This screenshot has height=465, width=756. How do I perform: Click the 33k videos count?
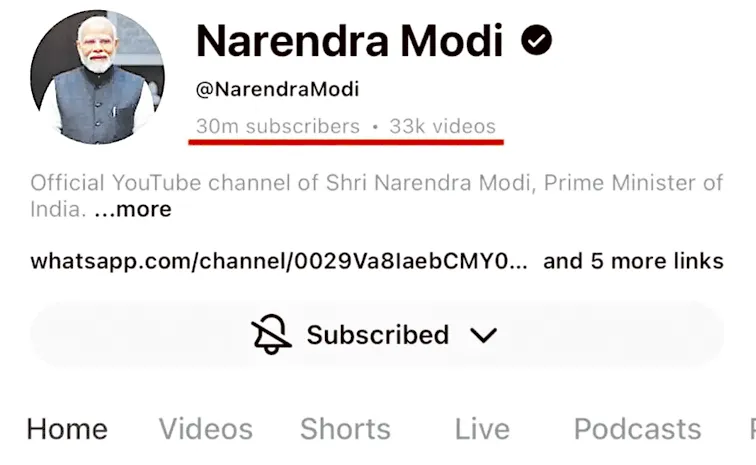[x=443, y=126]
